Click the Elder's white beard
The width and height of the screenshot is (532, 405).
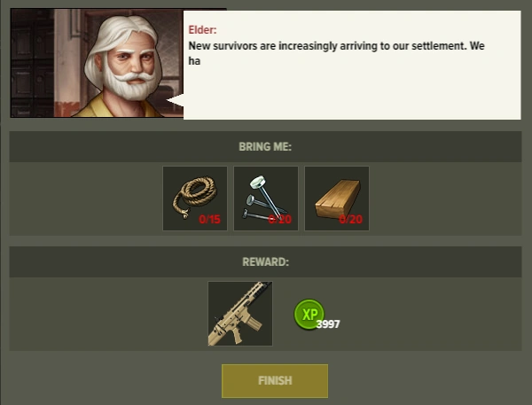(x=130, y=85)
